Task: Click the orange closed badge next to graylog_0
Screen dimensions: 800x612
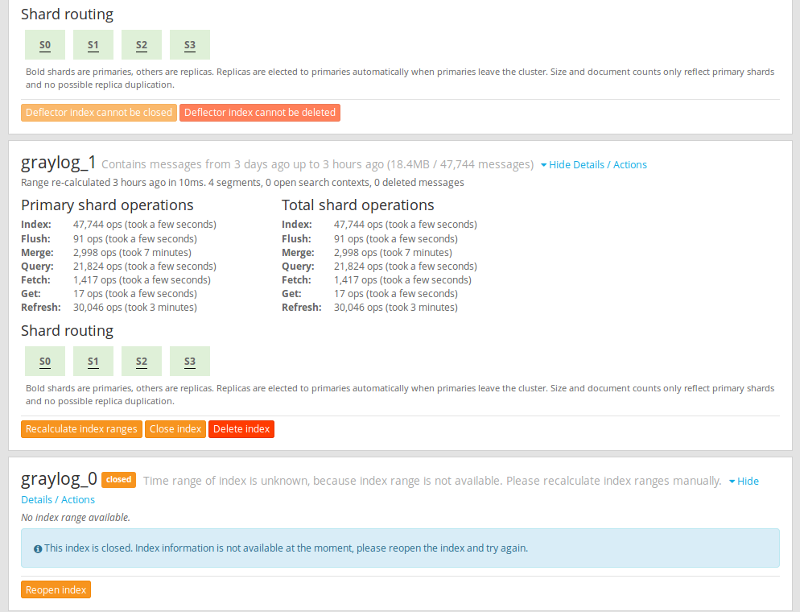Action: 118,480
